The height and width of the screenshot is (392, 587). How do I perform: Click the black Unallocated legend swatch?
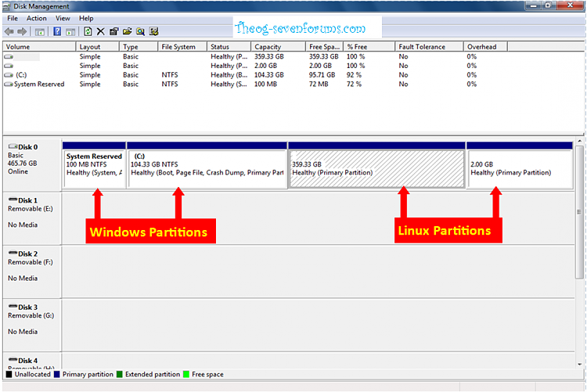point(9,374)
